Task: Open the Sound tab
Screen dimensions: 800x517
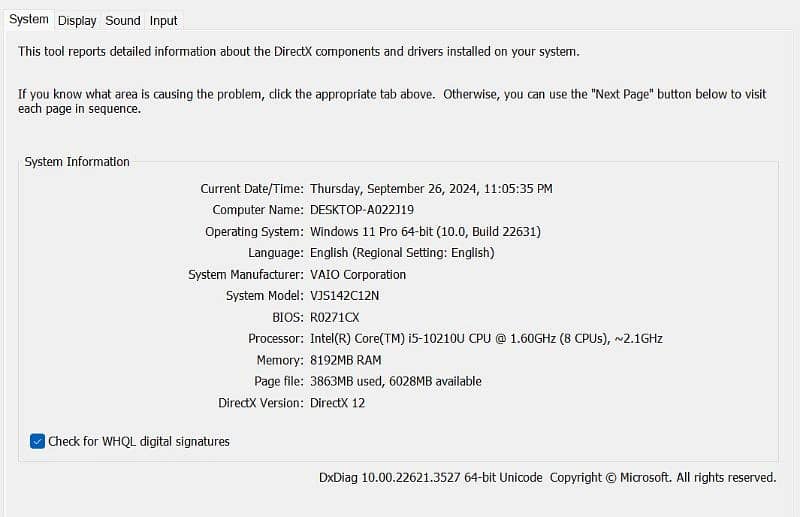Action: 123,20
